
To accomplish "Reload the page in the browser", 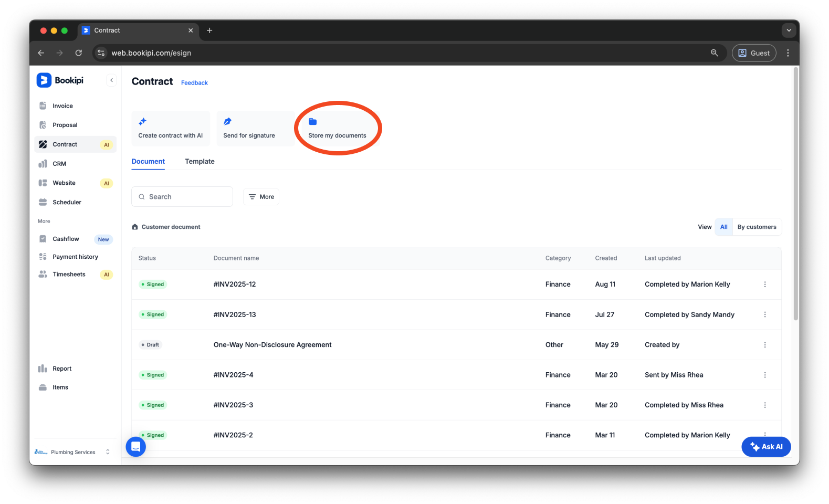I will point(79,53).
